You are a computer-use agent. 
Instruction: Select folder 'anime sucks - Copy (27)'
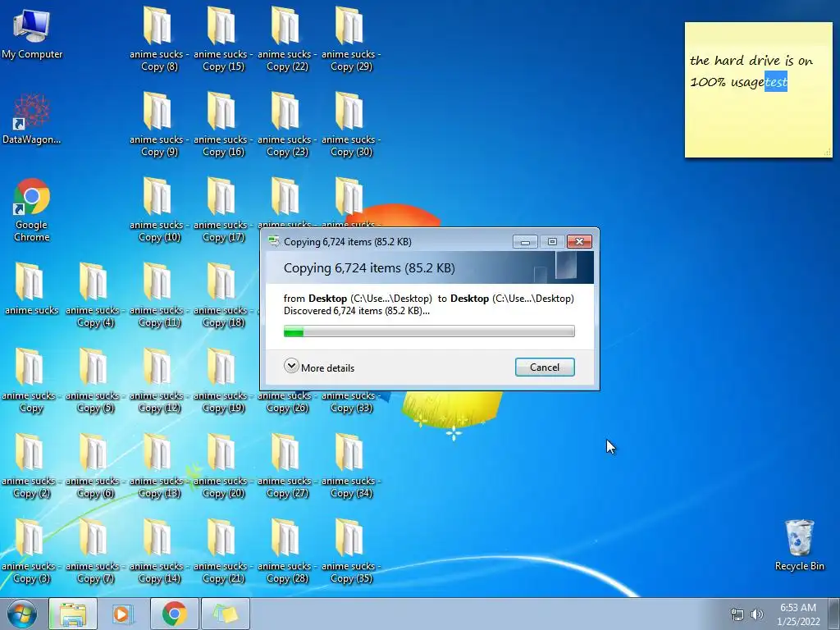(x=286, y=466)
